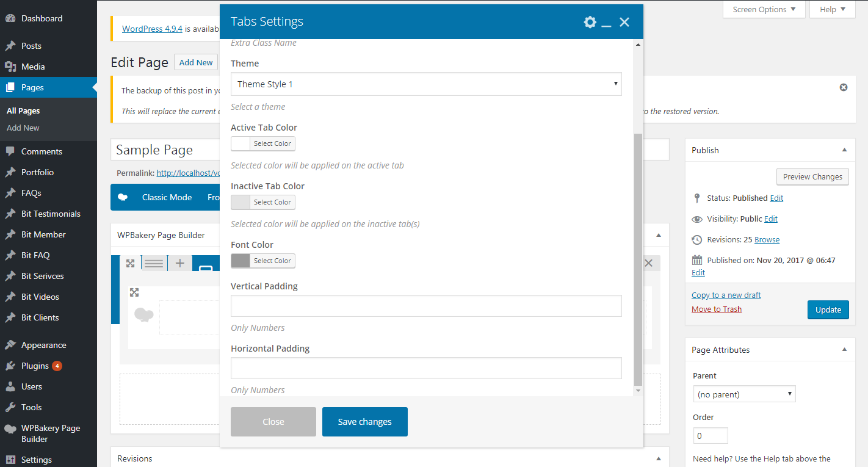Expand the Screen Options panel

(764, 9)
